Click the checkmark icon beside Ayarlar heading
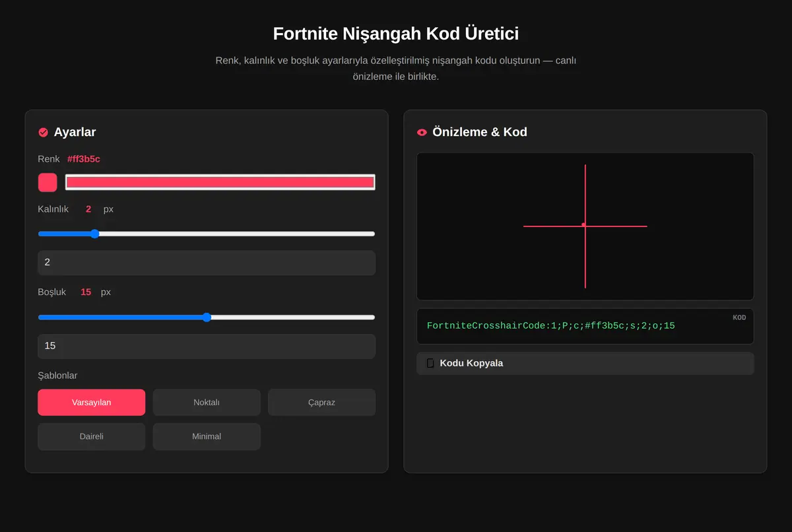Viewport: 792px width, 532px height. 44,132
